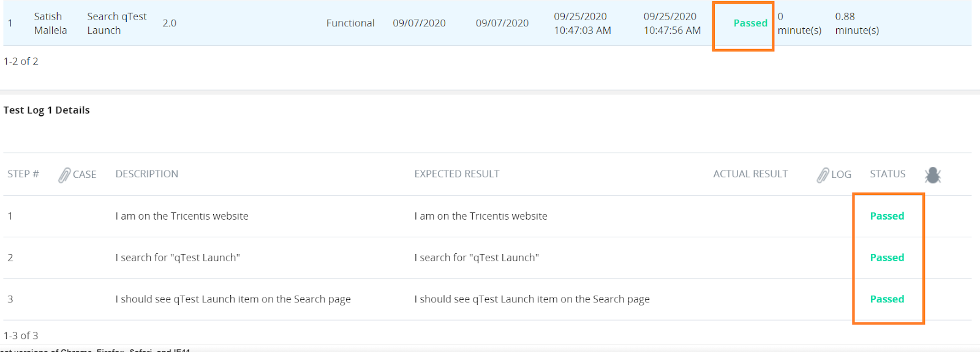Click the paperclip icon beside CASE

click(x=64, y=175)
